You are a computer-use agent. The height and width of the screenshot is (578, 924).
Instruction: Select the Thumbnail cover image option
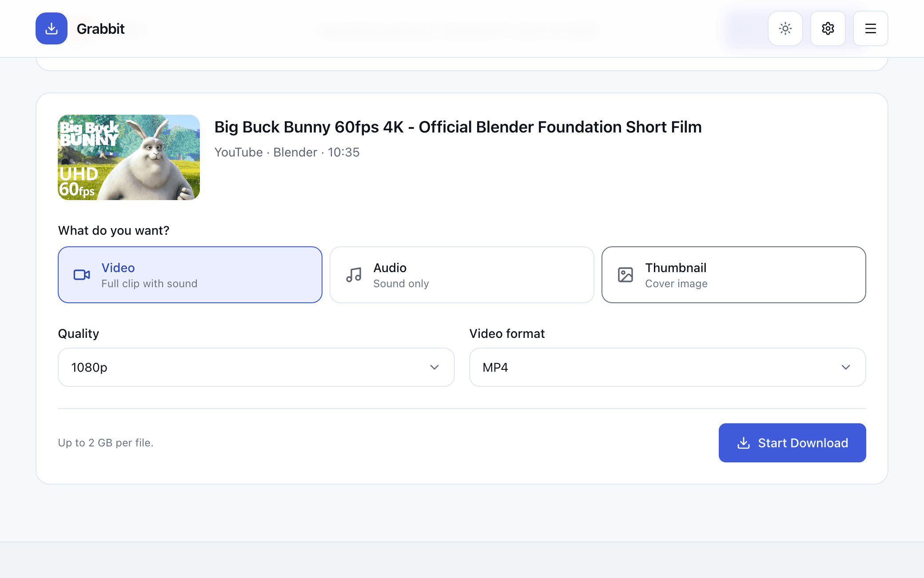point(734,275)
